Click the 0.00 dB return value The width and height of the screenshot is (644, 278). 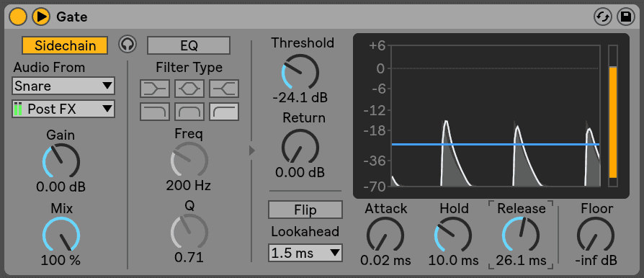coord(300,172)
